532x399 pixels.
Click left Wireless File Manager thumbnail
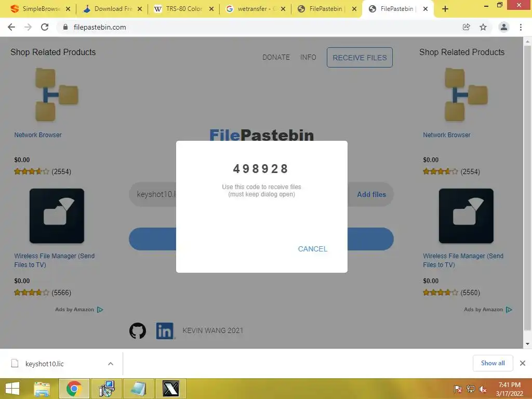coord(57,216)
